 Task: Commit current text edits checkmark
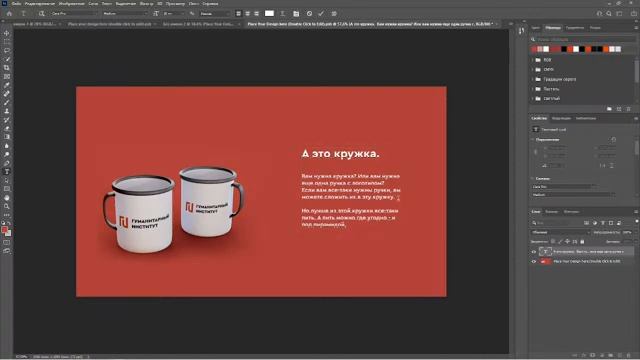(x=321, y=13)
